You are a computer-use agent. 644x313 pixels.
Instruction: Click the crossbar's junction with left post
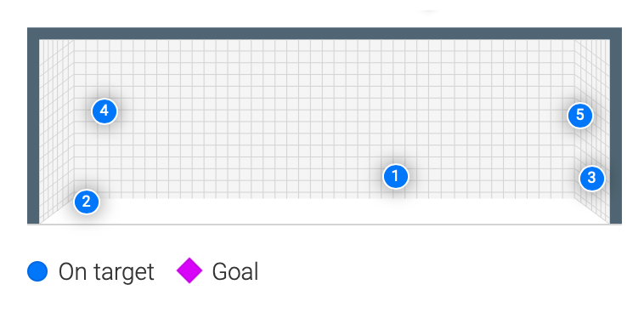click(x=33, y=33)
